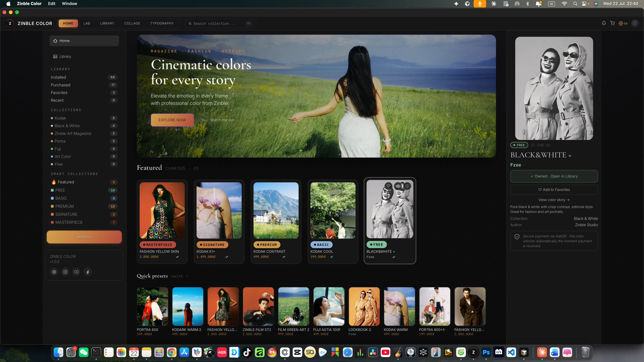Viewport: 644px width, 362px height.
Task: Open the KODAK E1+ featured card
Action: (219, 222)
